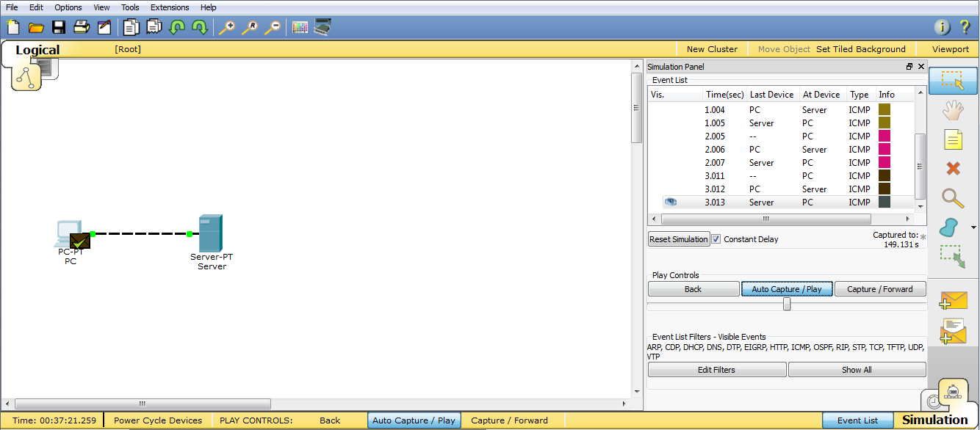Image resolution: width=980 pixels, height=430 pixels.
Task: Open network information icon
Action: (943, 28)
